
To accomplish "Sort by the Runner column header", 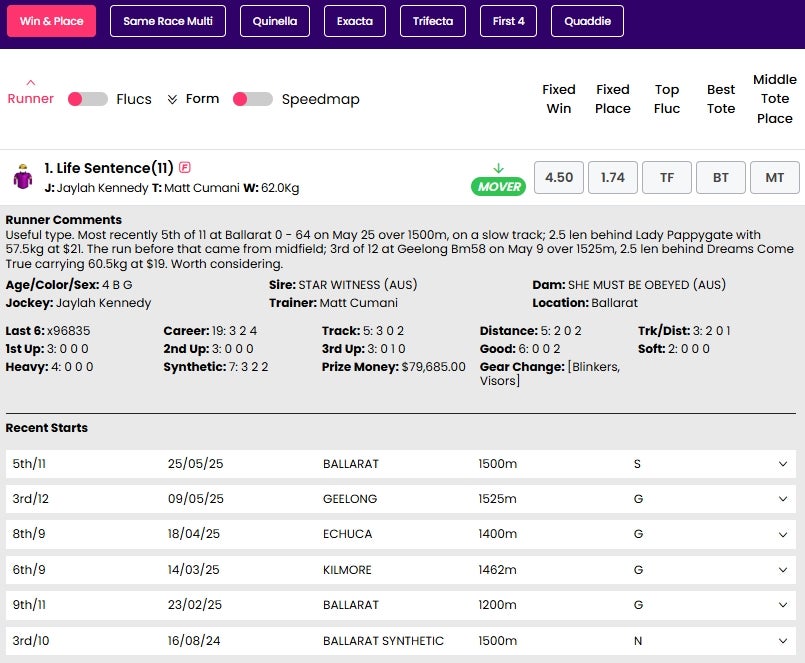I will [30, 99].
